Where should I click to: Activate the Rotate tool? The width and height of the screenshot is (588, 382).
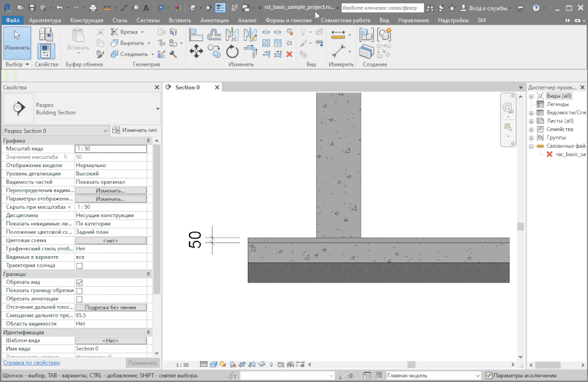pos(232,51)
